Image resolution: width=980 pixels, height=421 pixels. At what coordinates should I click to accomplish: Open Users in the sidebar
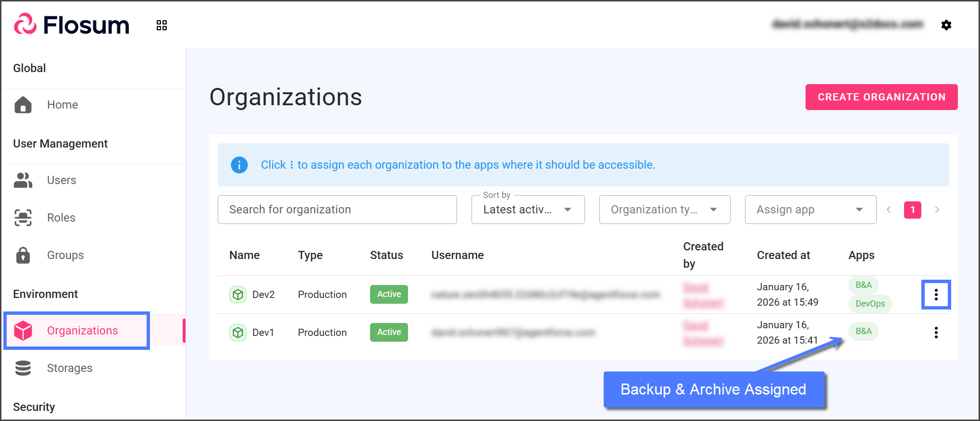click(x=62, y=180)
